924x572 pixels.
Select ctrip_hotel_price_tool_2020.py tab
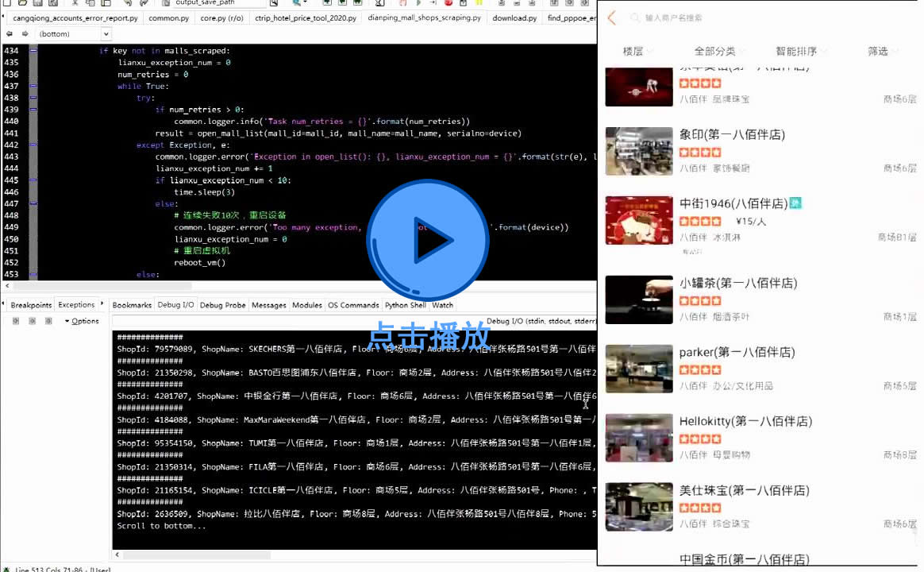click(x=306, y=18)
